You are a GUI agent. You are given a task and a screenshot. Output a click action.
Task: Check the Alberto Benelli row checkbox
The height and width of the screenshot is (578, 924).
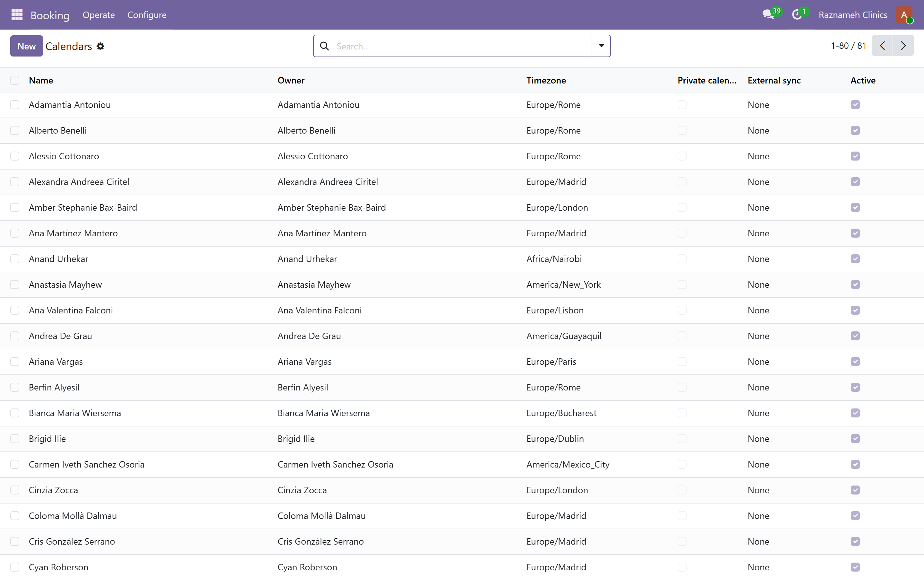point(15,130)
